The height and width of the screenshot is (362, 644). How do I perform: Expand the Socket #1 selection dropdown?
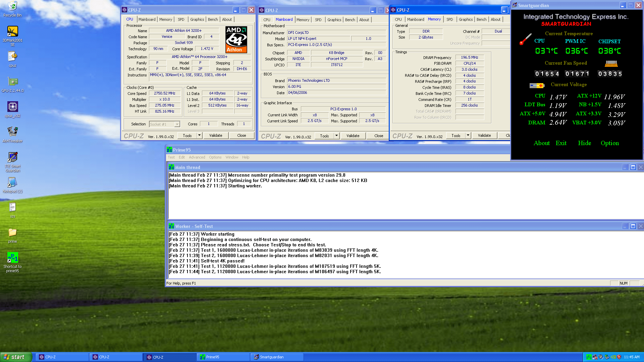pos(177,124)
